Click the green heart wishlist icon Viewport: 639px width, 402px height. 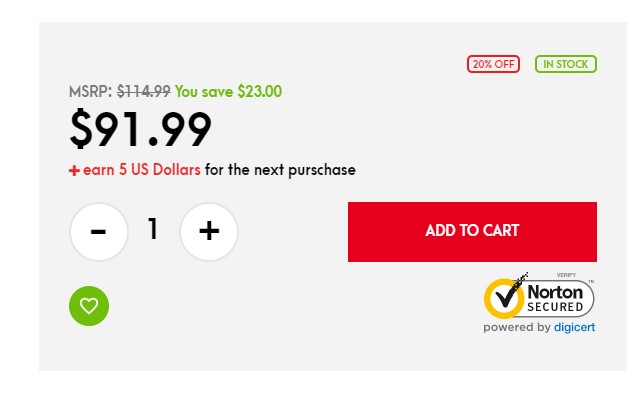[89, 306]
